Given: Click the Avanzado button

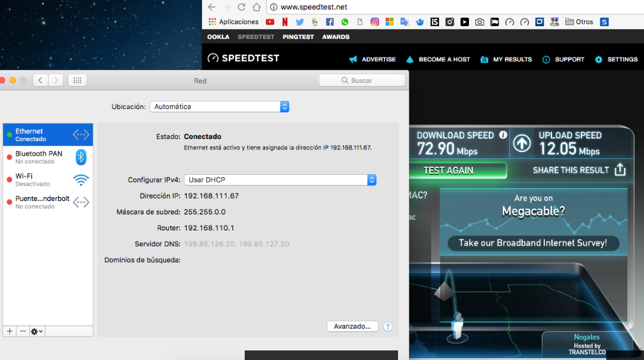Looking at the screenshot, I should tap(352, 326).
